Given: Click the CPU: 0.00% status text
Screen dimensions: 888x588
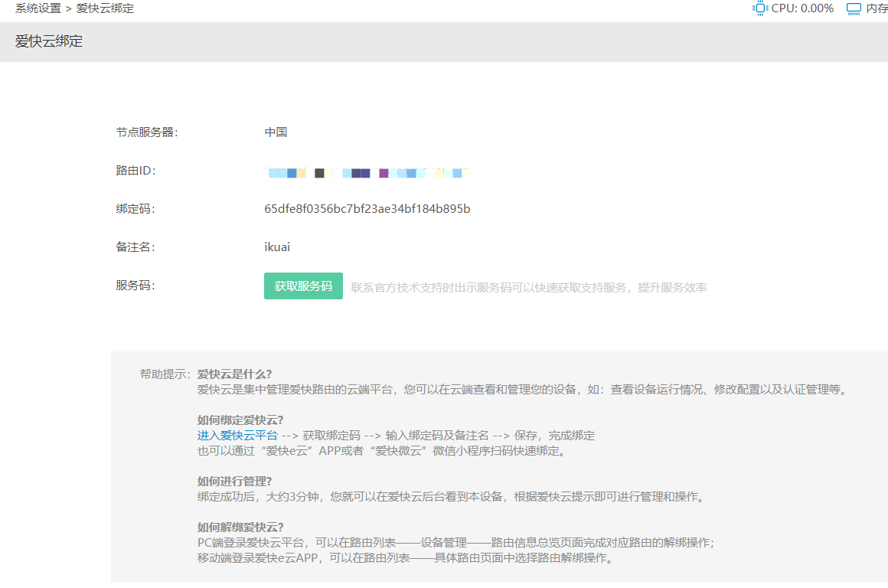Looking at the screenshot, I should (x=802, y=8).
